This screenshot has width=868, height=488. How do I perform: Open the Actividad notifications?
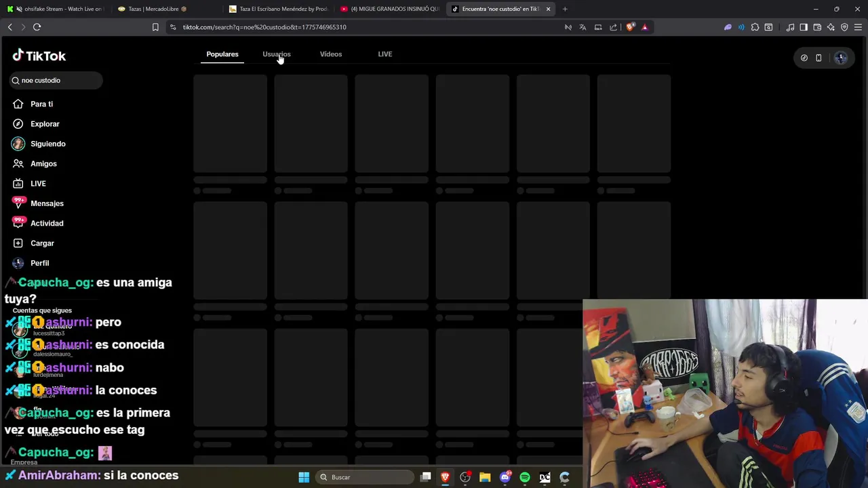38,223
